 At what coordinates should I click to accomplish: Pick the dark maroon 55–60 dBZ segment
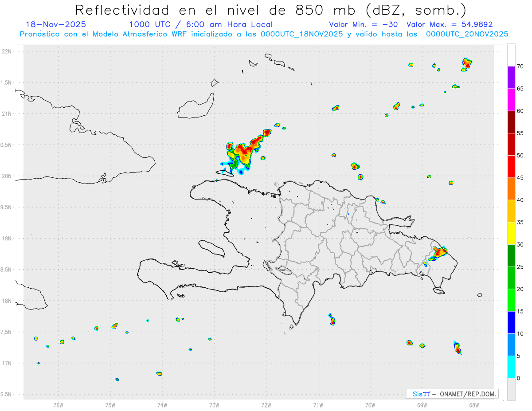click(x=511, y=122)
